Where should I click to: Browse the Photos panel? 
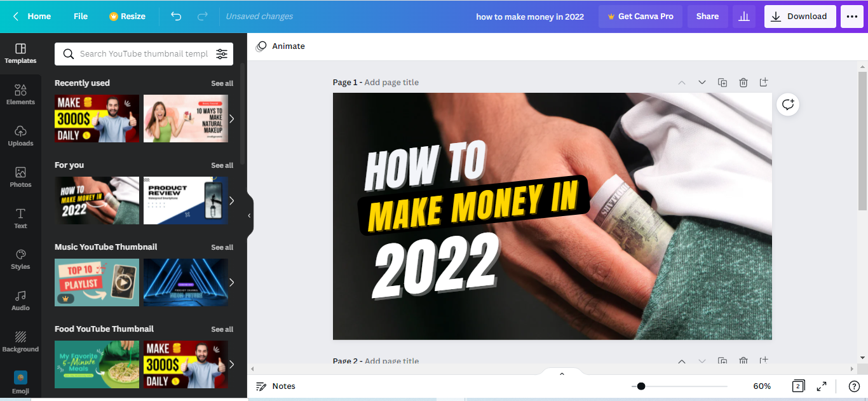(x=20, y=177)
